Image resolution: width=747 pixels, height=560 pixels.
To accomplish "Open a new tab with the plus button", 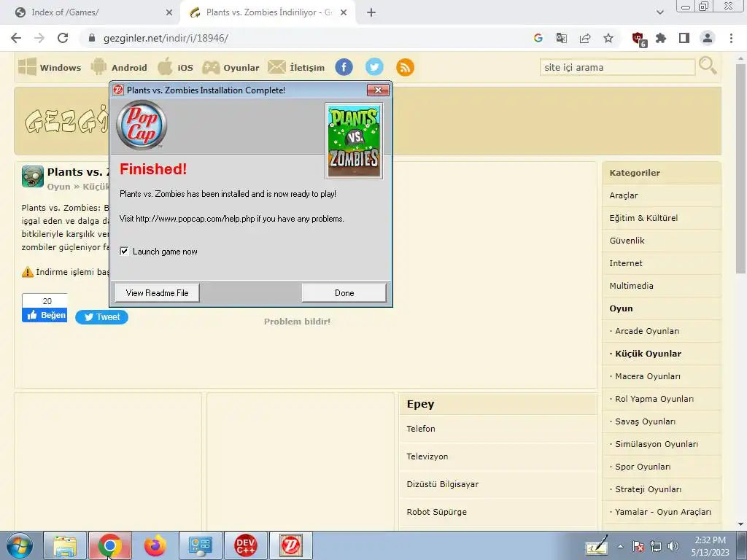I will [x=371, y=13].
